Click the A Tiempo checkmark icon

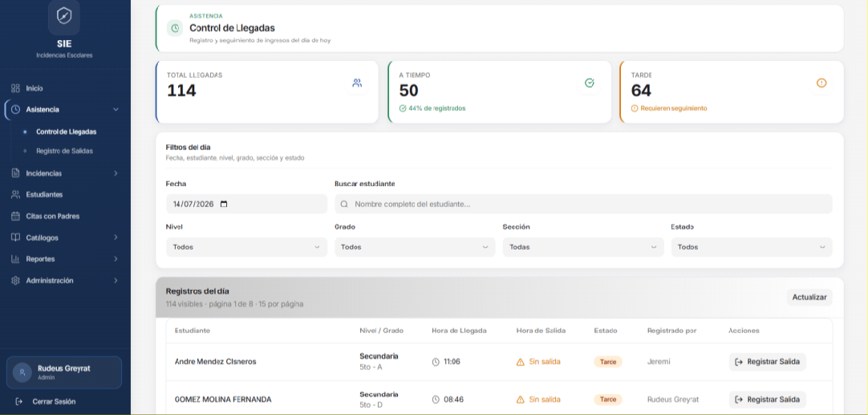coord(590,83)
